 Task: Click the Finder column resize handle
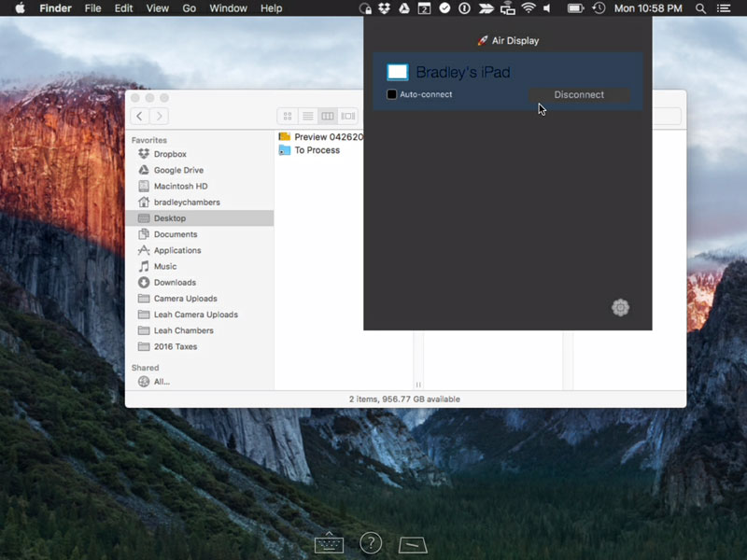pyautogui.click(x=418, y=385)
